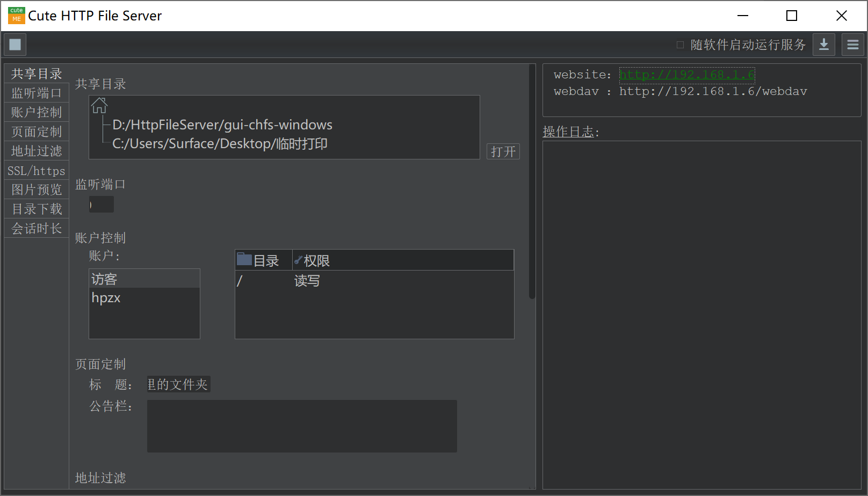Click the webdav URL text

[x=713, y=91]
